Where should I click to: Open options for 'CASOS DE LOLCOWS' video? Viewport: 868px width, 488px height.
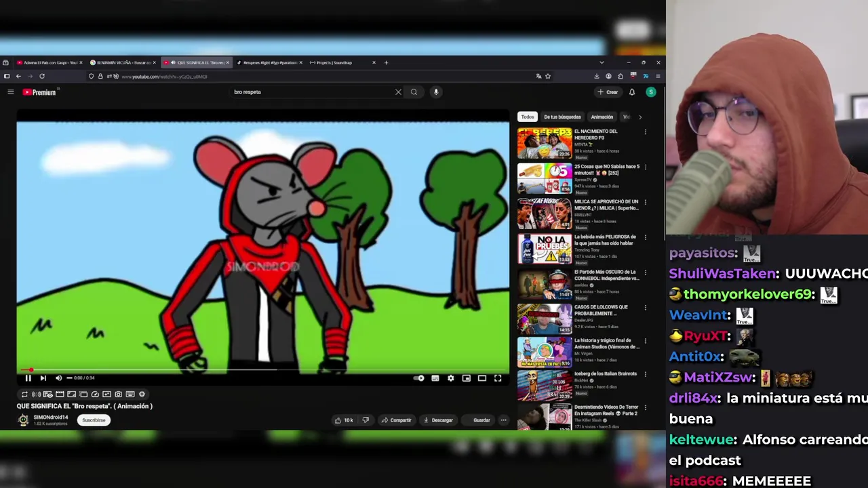click(645, 308)
